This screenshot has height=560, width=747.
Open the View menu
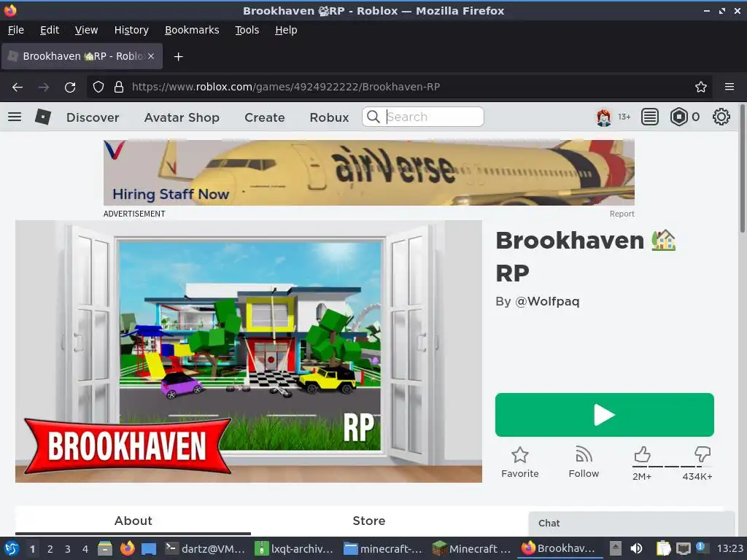coord(86,30)
